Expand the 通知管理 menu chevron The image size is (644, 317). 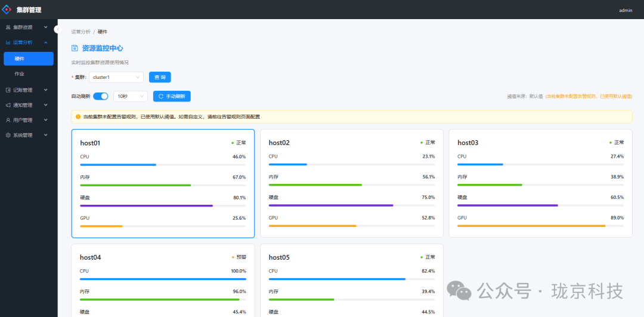coord(45,105)
